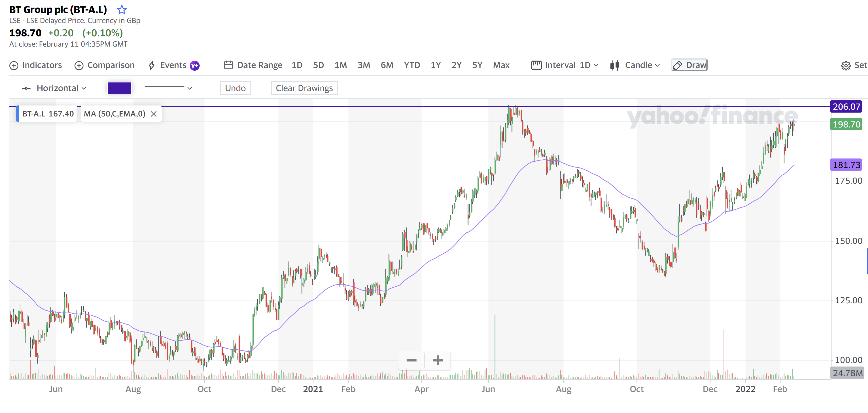The image size is (868, 413).
Task: Select the 1D range tab
Action: (x=297, y=65)
